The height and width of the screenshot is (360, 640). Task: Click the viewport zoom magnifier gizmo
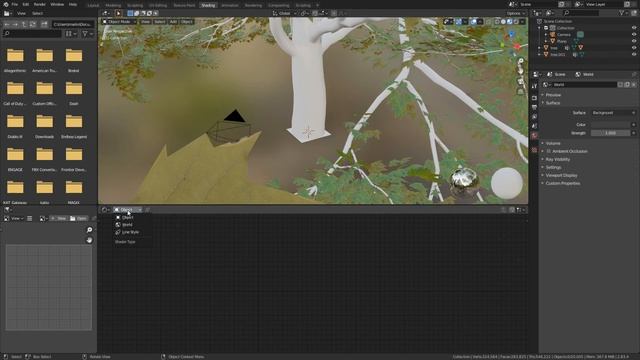[521, 61]
